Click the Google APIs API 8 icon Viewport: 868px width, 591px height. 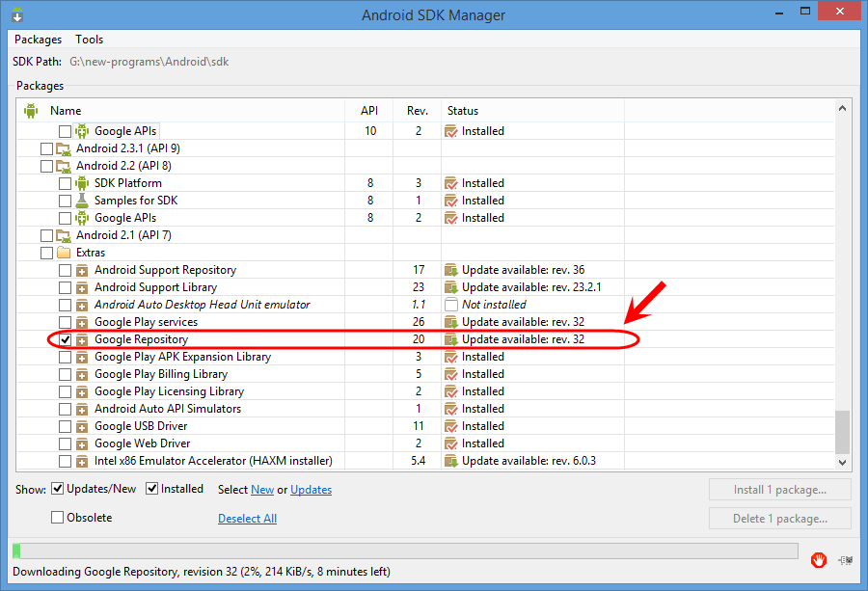point(82,218)
